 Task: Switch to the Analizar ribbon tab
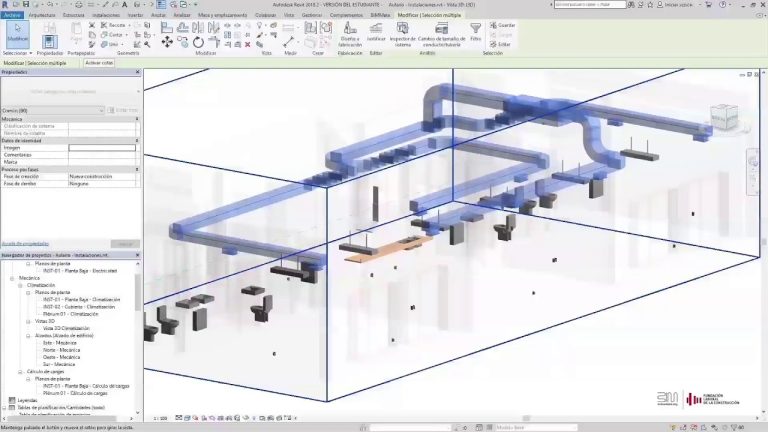[183, 16]
